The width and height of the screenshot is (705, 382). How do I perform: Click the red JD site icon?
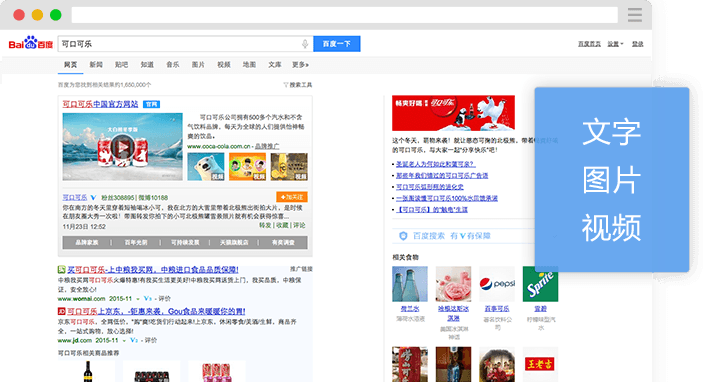tap(62, 311)
